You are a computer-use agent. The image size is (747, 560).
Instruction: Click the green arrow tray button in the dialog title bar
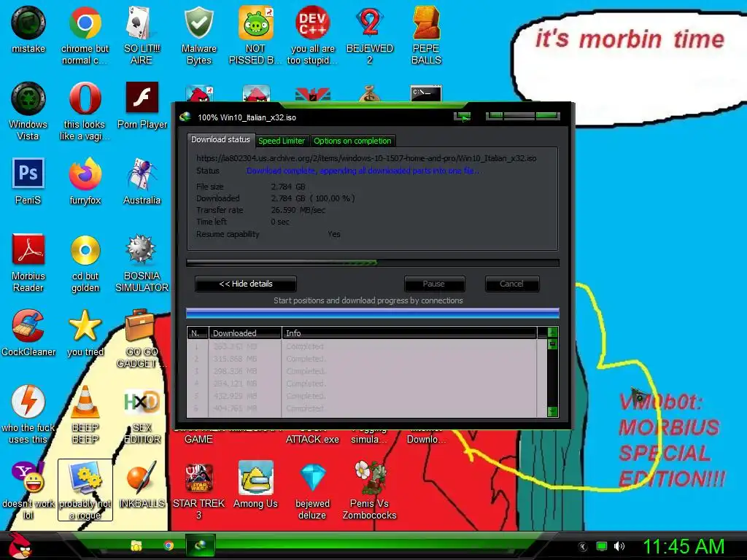(x=462, y=117)
